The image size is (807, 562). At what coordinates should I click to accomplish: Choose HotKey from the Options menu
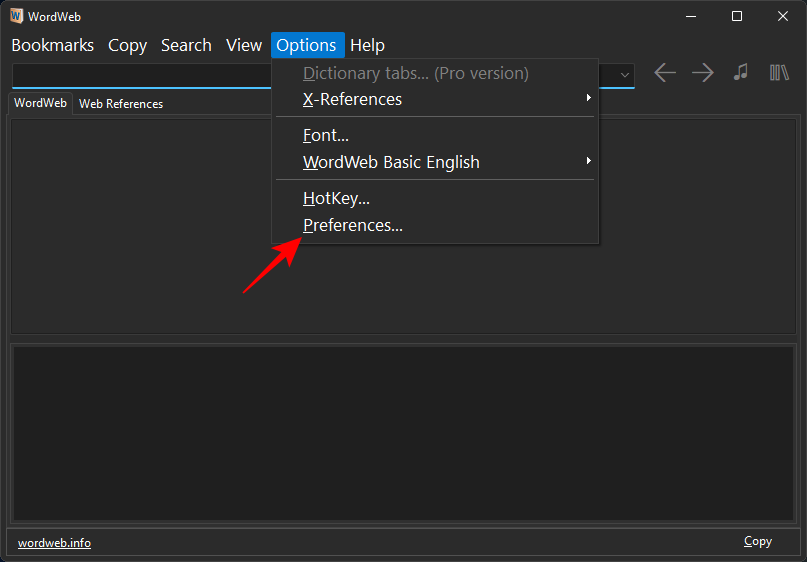336,199
